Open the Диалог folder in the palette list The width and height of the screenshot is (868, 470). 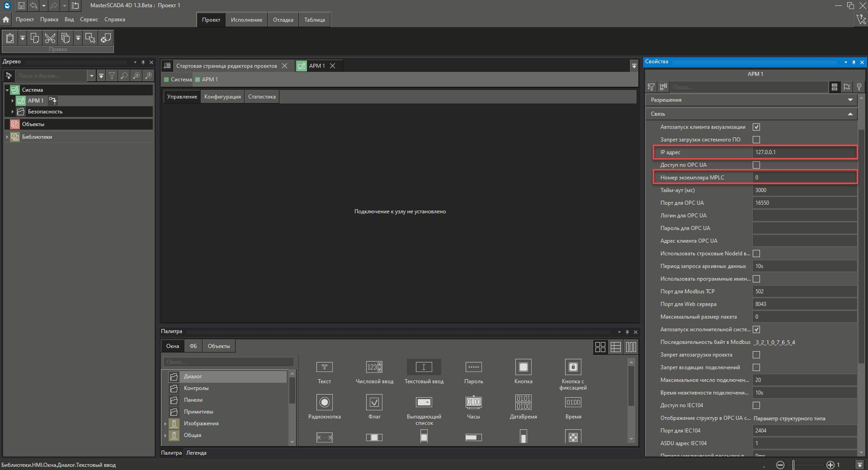[x=193, y=376]
